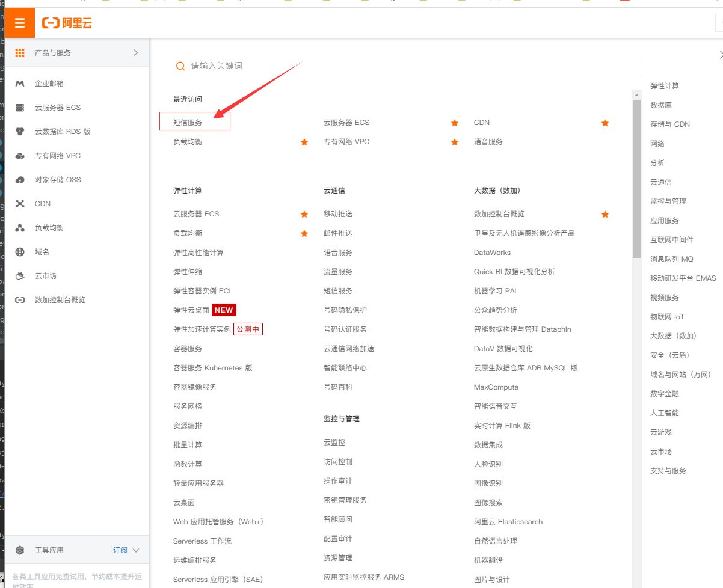Unstar 负载均衡 under 弹性计算

(x=304, y=233)
